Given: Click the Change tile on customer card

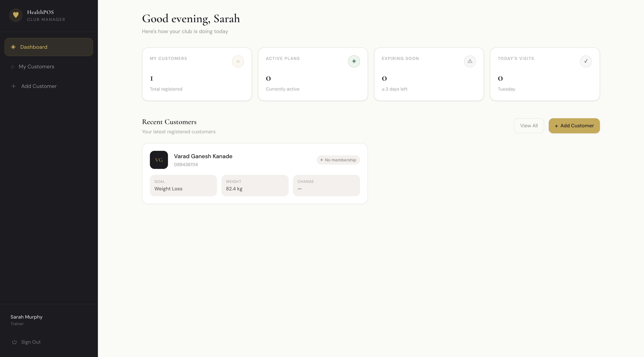Looking at the screenshot, I should pyautogui.click(x=326, y=185).
